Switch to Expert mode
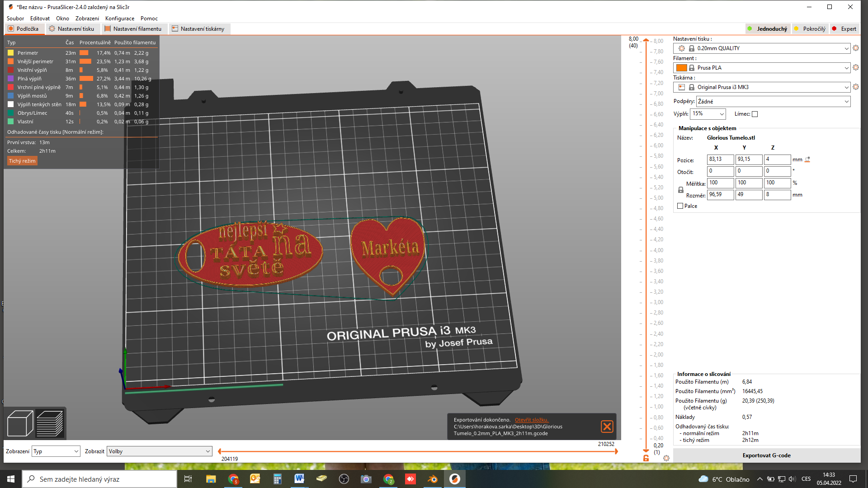 (x=844, y=29)
